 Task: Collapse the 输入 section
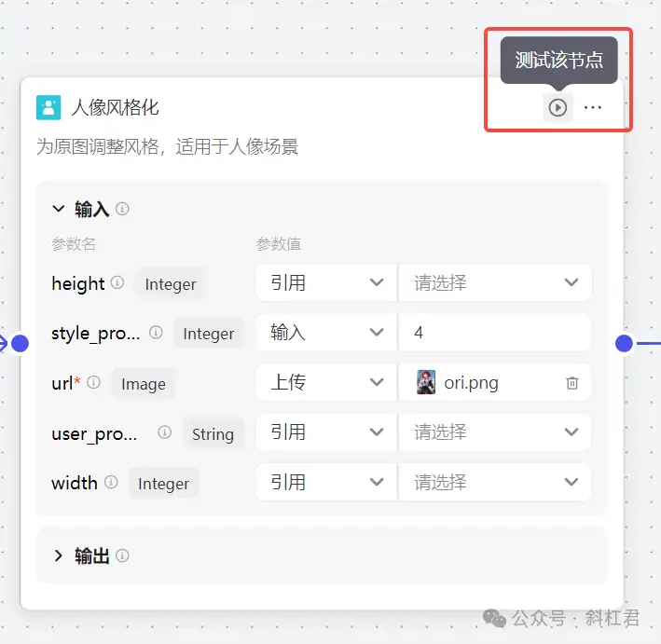[x=58, y=209]
